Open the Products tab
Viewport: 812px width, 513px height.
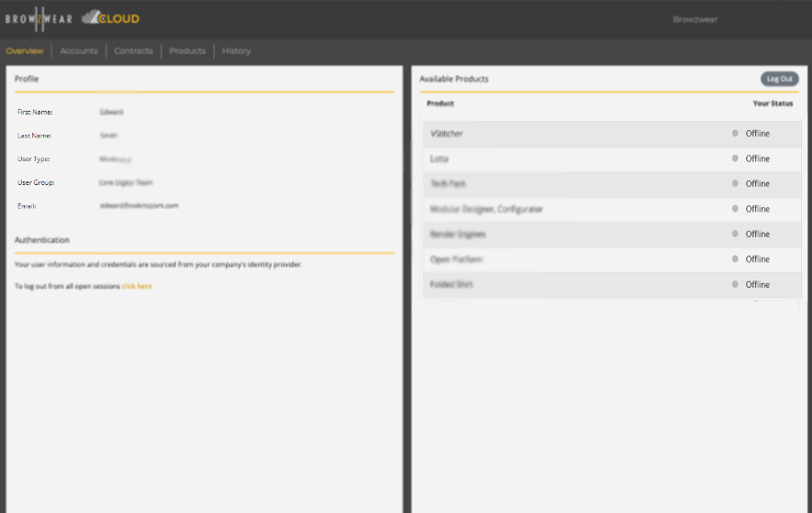pos(188,50)
